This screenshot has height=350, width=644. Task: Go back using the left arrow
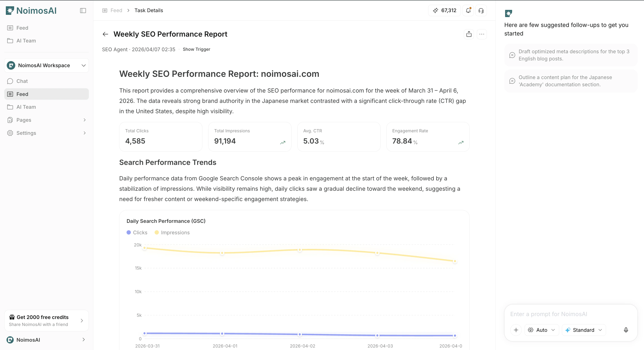(105, 34)
